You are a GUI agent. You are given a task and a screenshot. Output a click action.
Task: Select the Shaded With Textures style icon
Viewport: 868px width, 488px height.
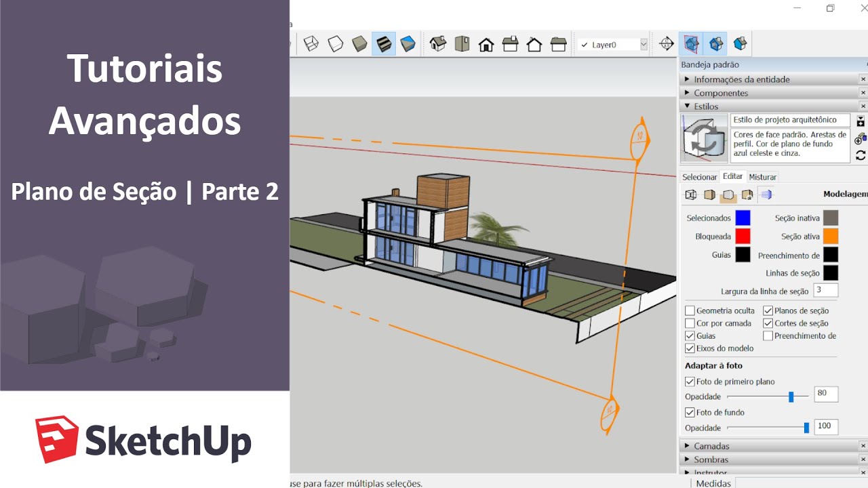pyautogui.click(x=384, y=44)
